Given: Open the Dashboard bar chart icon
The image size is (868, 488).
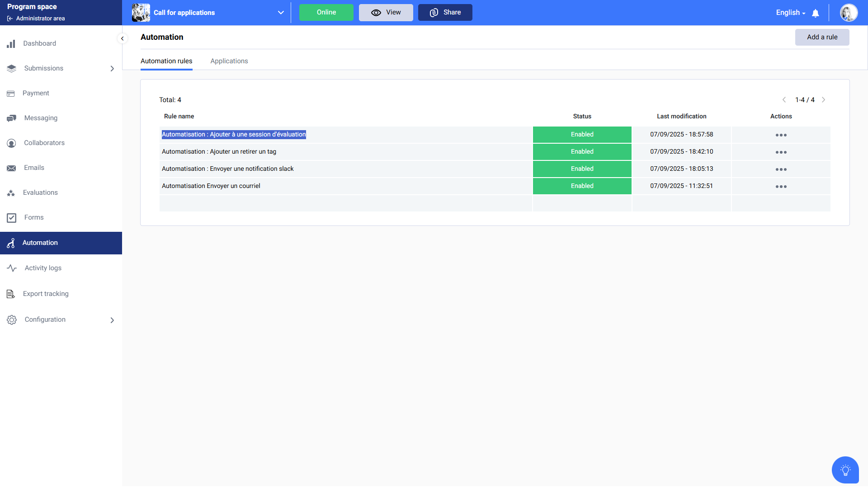Looking at the screenshot, I should [11, 44].
